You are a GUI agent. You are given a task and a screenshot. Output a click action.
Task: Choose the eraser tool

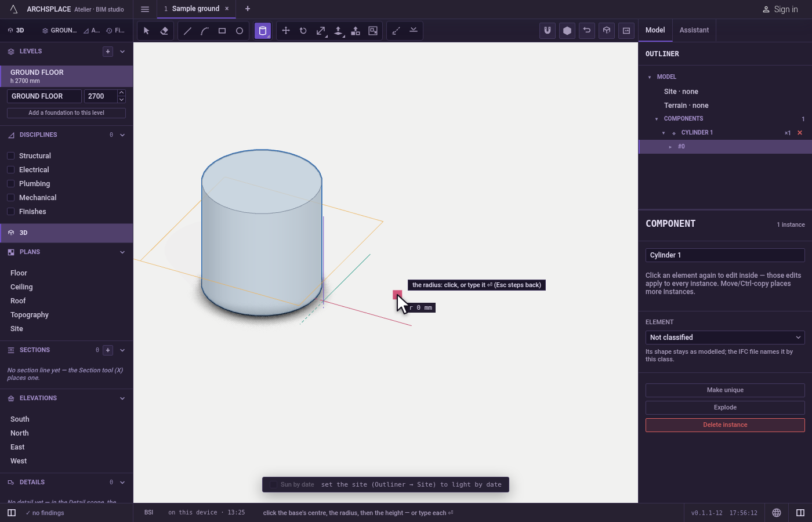coord(164,31)
